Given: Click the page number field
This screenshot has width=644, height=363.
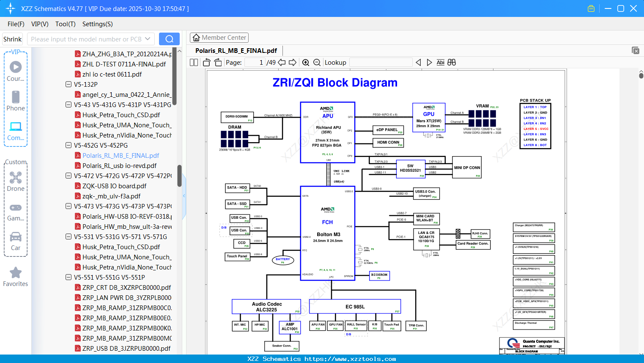Looking at the screenshot, I should pyautogui.click(x=255, y=62).
